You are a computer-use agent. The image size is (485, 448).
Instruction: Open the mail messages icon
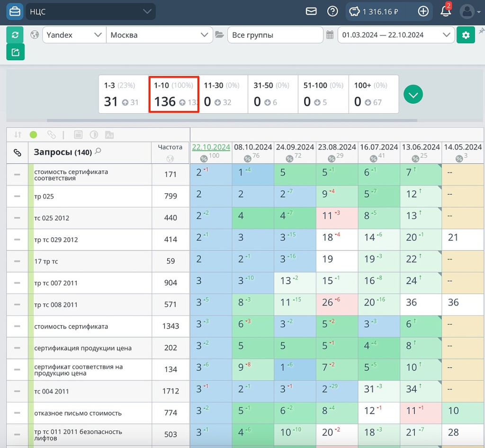(311, 11)
